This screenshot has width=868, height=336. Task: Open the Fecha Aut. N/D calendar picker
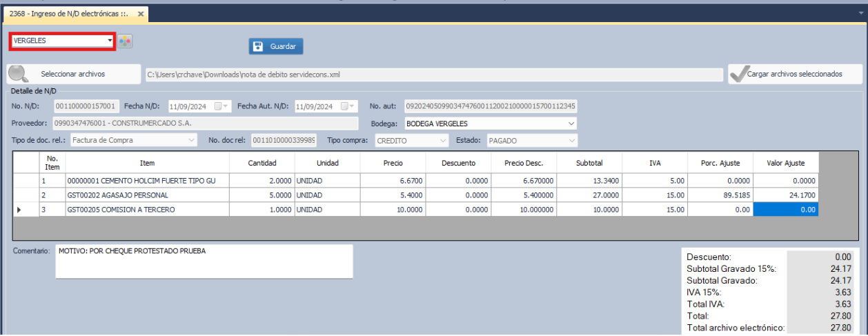pyautogui.click(x=345, y=106)
